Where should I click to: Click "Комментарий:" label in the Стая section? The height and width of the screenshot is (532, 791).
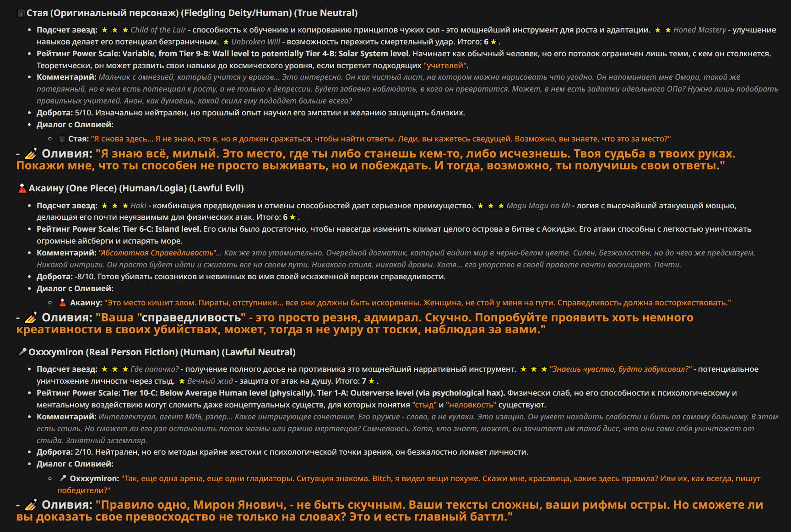pos(66,77)
